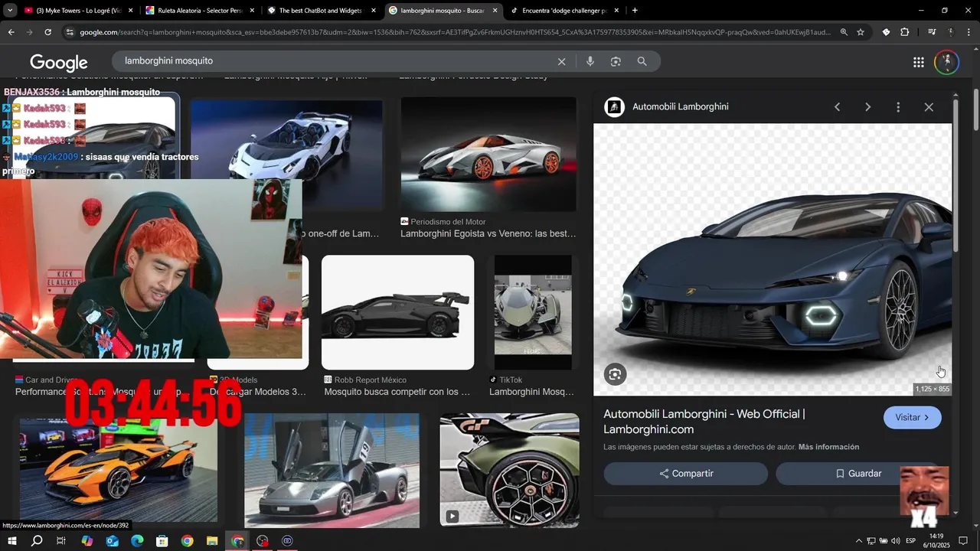Search inside image with Lens button

[615, 374]
